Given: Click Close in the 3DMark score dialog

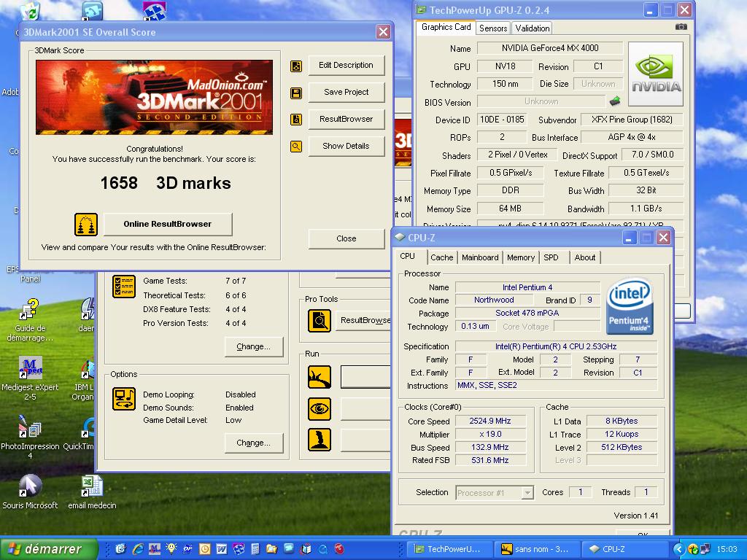Looking at the screenshot, I should pyautogui.click(x=346, y=238).
